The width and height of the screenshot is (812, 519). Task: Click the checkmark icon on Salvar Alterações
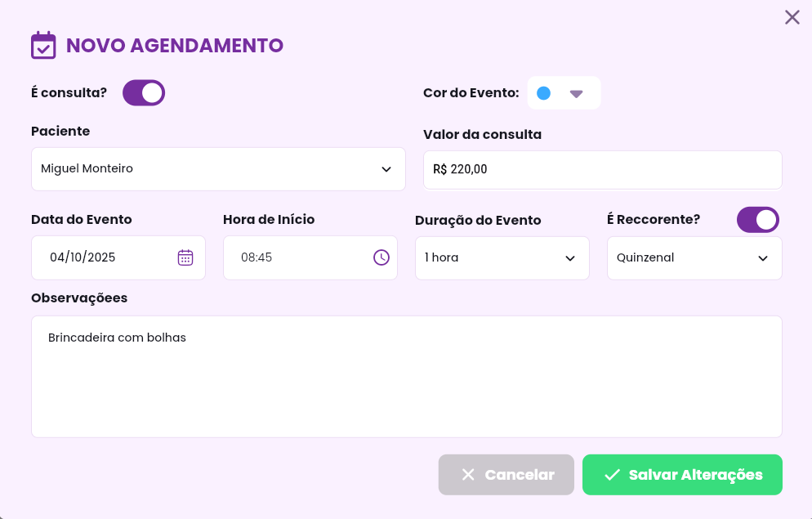click(612, 475)
